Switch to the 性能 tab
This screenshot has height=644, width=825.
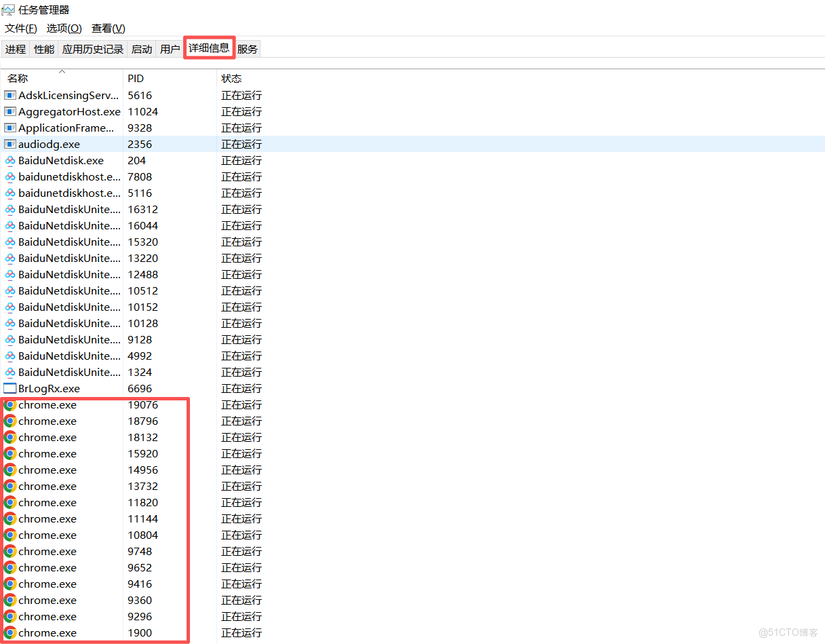click(x=44, y=49)
